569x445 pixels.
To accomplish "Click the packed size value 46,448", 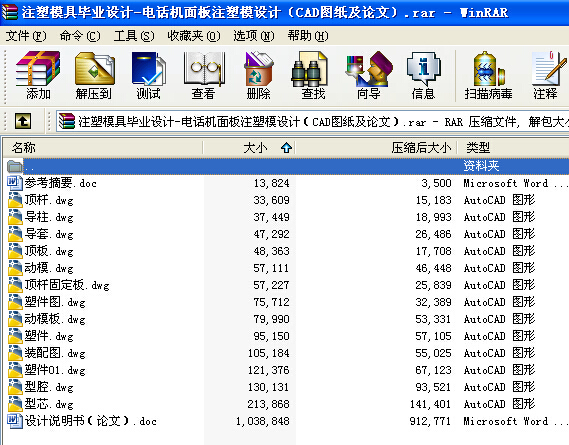I will 433,268.
